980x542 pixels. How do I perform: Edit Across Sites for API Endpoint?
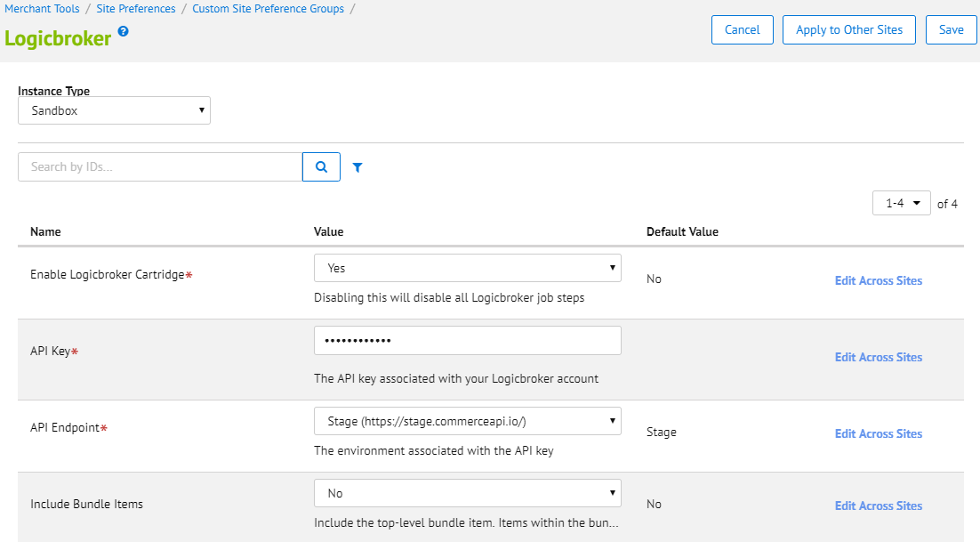[878, 433]
